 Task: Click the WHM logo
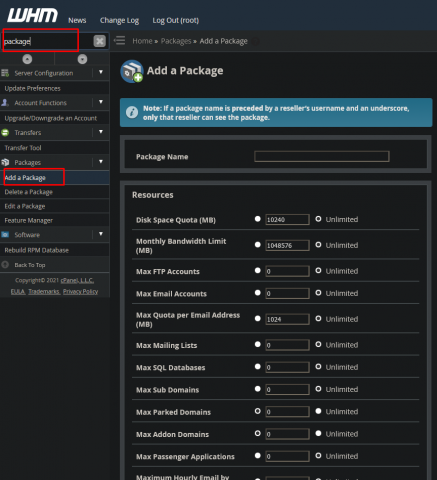pyautogui.click(x=32, y=16)
